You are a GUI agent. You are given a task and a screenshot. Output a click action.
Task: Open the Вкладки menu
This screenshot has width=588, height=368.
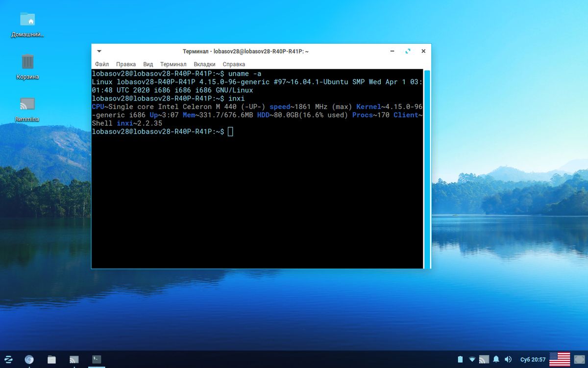click(204, 64)
